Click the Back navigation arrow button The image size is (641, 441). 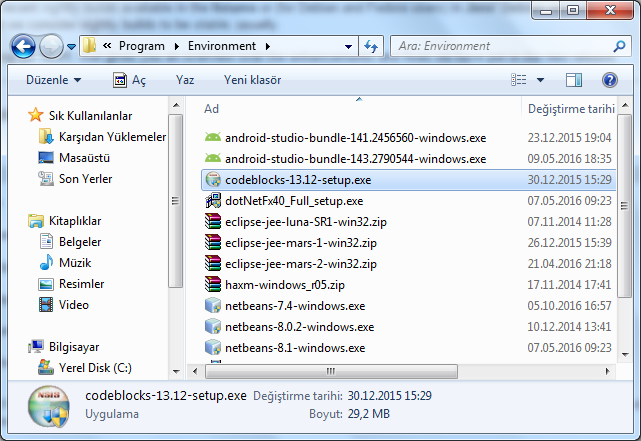(x=23, y=46)
